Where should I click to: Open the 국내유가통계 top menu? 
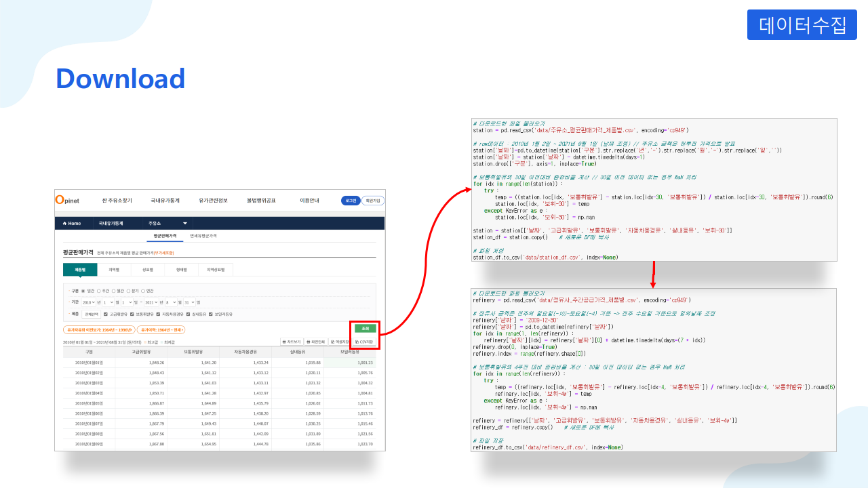(165, 201)
